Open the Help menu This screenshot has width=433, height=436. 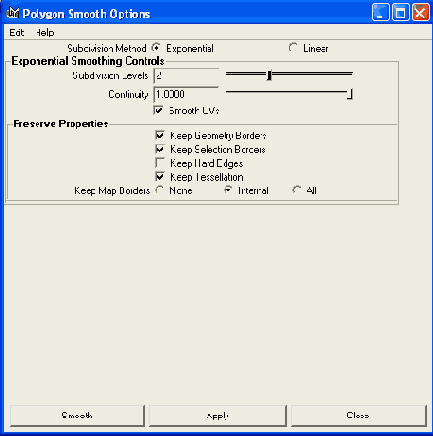pyautogui.click(x=45, y=33)
